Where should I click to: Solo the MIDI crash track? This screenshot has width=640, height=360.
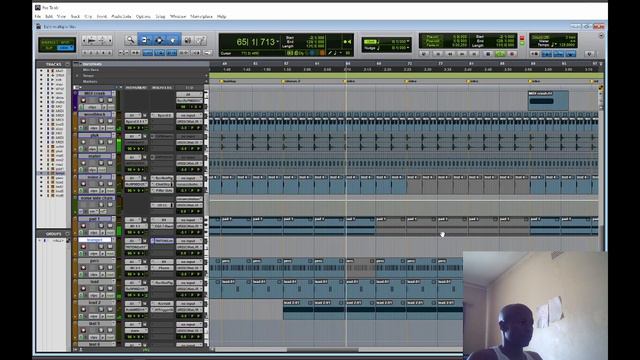(101, 100)
